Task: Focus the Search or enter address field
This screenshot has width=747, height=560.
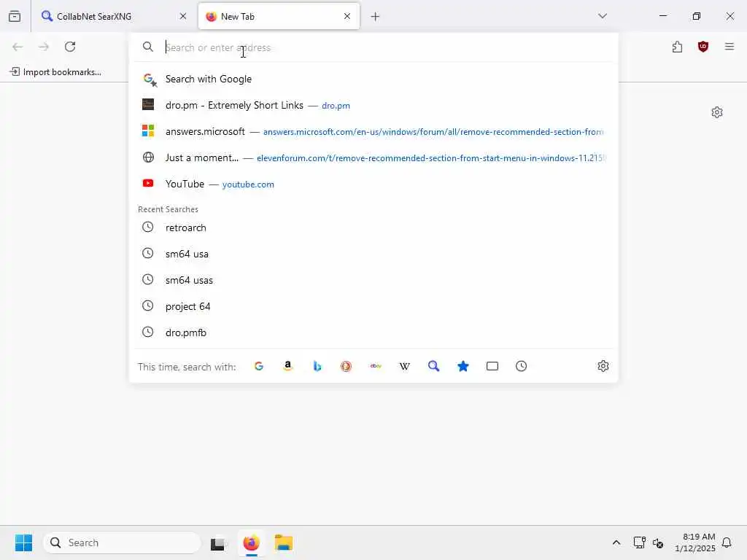Action: coord(374,47)
